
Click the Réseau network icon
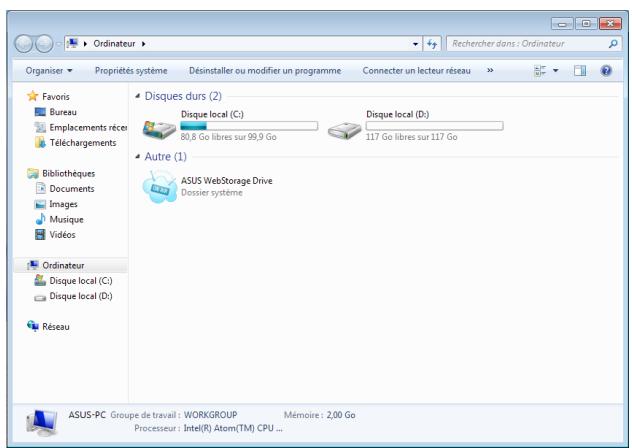point(33,326)
